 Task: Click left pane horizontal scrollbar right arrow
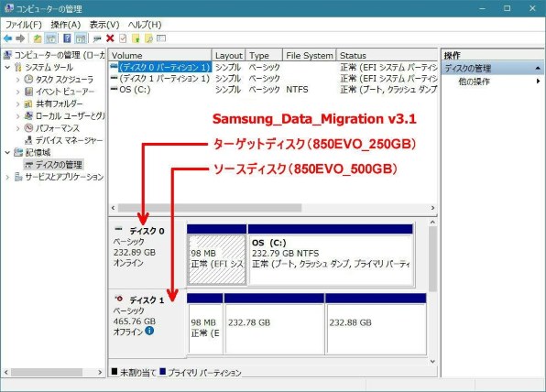point(100,372)
